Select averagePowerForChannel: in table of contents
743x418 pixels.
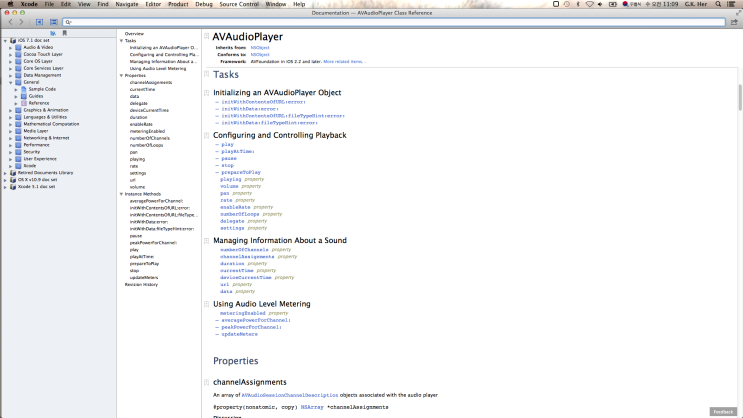click(156, 201)
